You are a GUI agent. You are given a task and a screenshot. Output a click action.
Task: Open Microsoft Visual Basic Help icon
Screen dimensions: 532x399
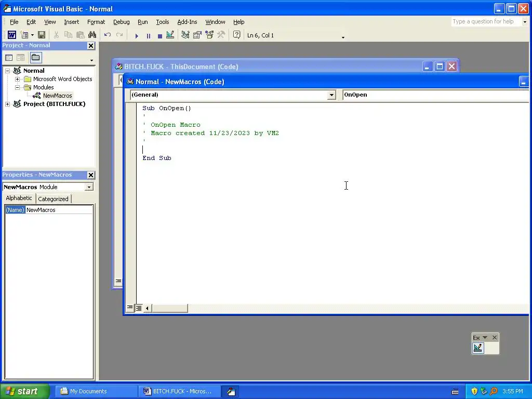tap(237, 35)
